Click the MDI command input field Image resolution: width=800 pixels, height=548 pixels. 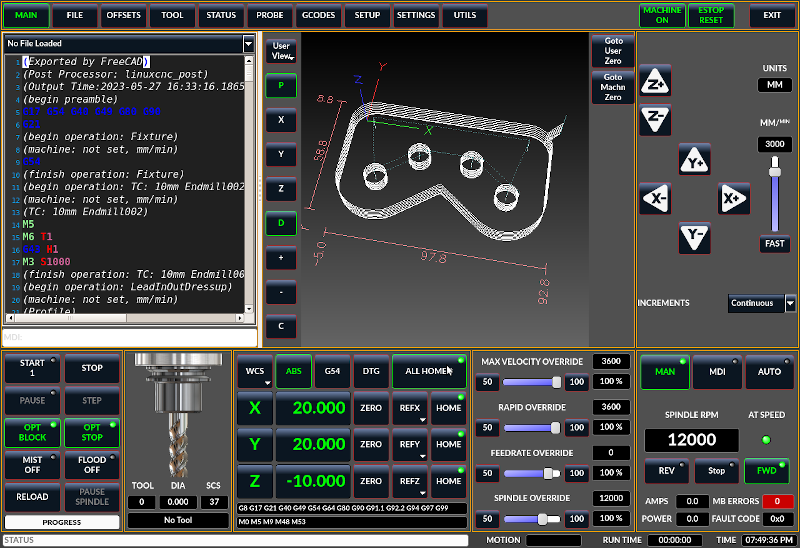(129, 337)
